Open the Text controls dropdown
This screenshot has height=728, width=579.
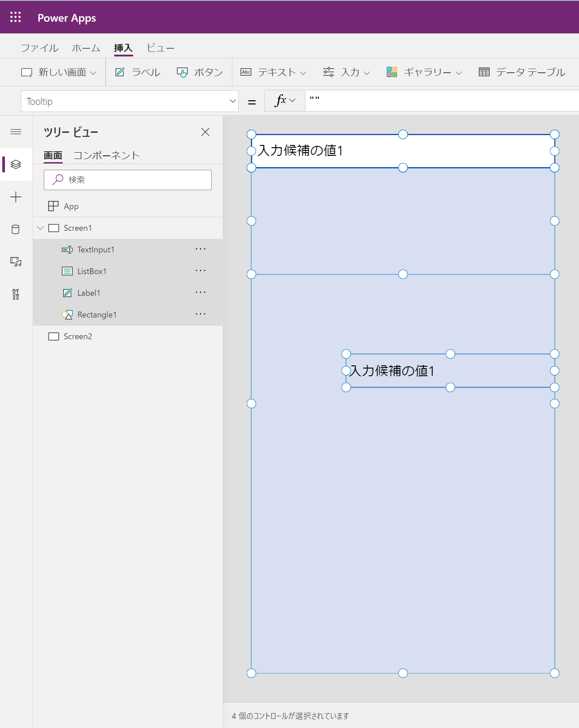273,72
